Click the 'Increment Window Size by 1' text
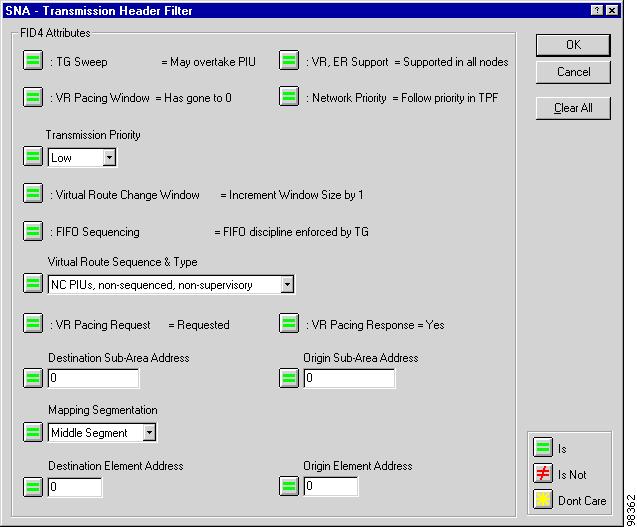Viewport: 637px width, 527px height. 296,195
